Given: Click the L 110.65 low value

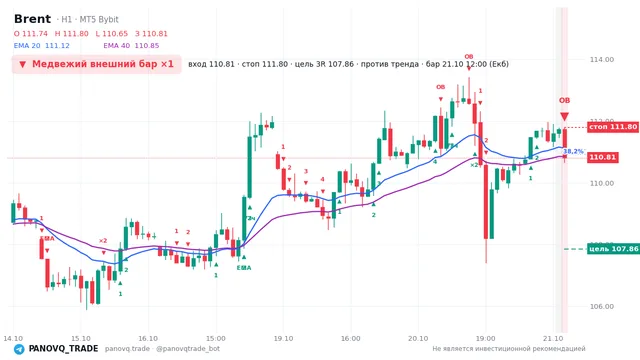Looking at the screenshot, I should tap(111, 34).
